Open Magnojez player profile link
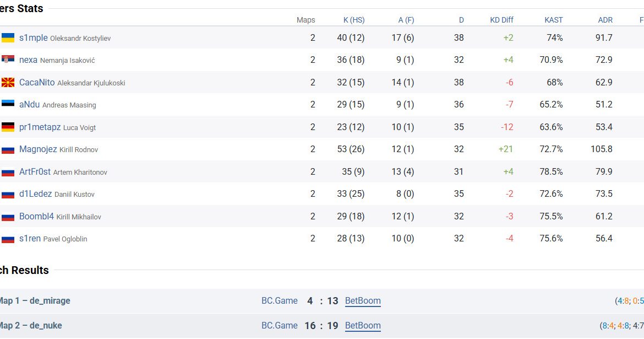Viewport: 644px width, 339px height. coord(38,149)
